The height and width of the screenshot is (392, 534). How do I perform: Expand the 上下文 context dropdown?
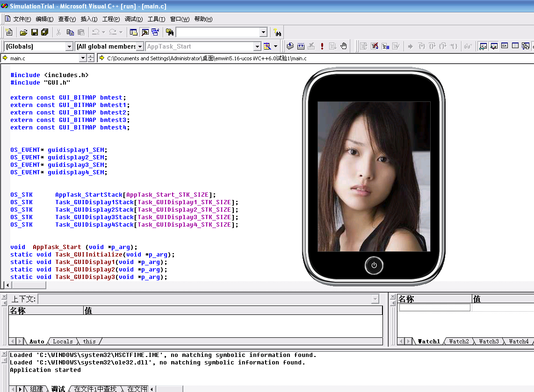tap(375, 299)
